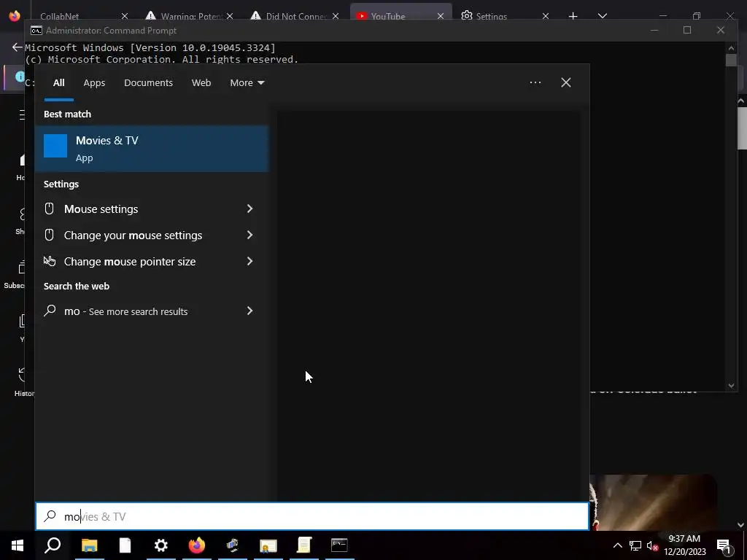Click the taskbar Search magnifier icon
This screenshot has width=747, height=560.
[53, 545]
